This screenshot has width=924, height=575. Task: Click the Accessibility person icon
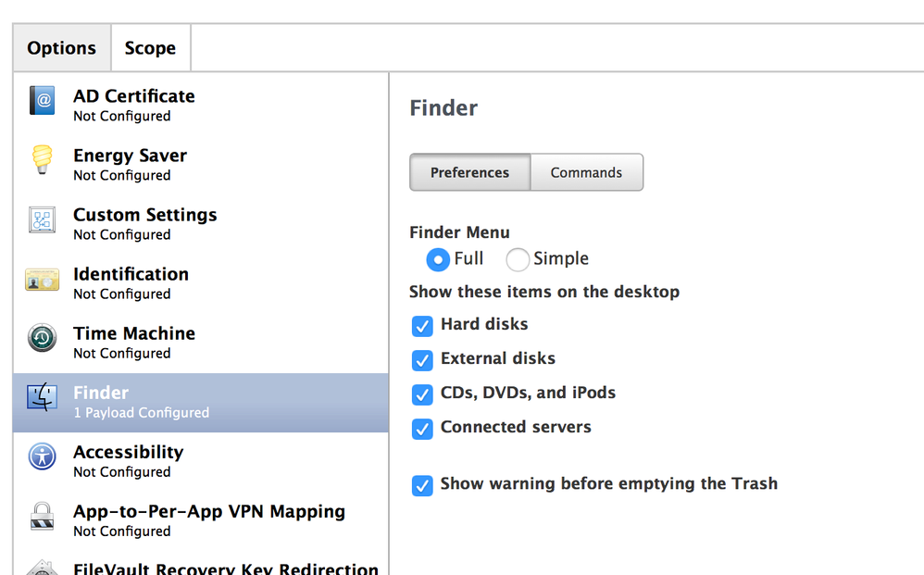point(43,456)
